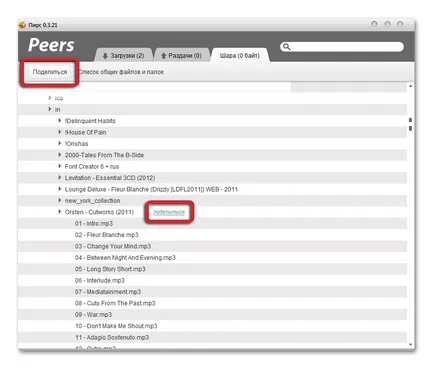Expand Font Creator 6 + rus folder
The image size is (434, 371).
click(x=60, y=166)
